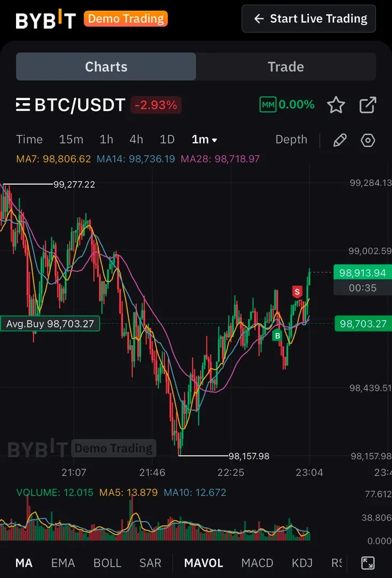Screen dimensions: 392x578
Task: Click the MA14: 98,736.19 indicator value
Action: pyautogui.click(x=136, y=159)
